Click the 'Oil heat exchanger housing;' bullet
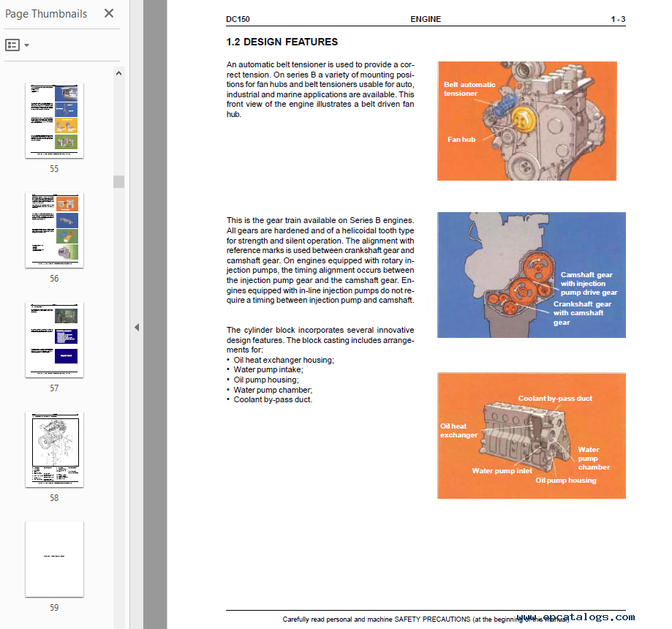 280,360
